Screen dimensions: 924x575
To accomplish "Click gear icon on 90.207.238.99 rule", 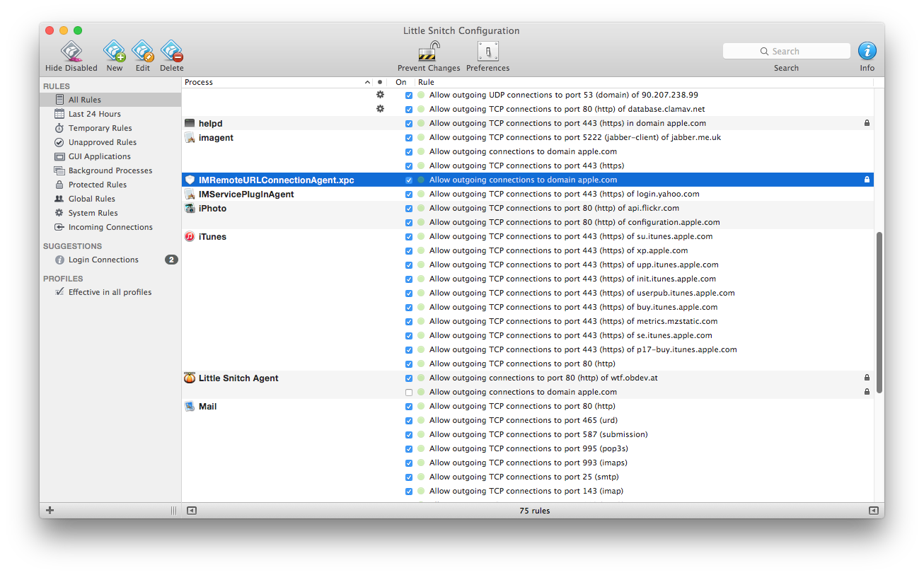I will (380, 94).
